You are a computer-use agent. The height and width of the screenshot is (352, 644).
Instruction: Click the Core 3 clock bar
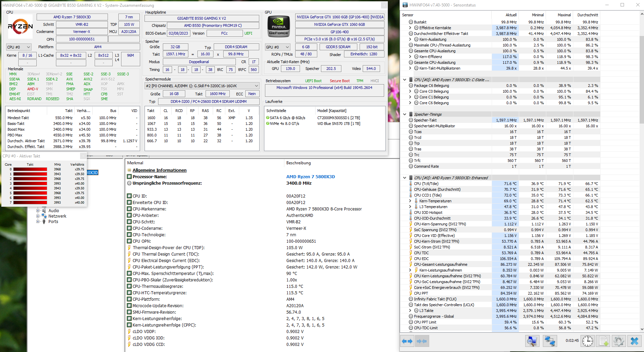[x=30, y=183]
